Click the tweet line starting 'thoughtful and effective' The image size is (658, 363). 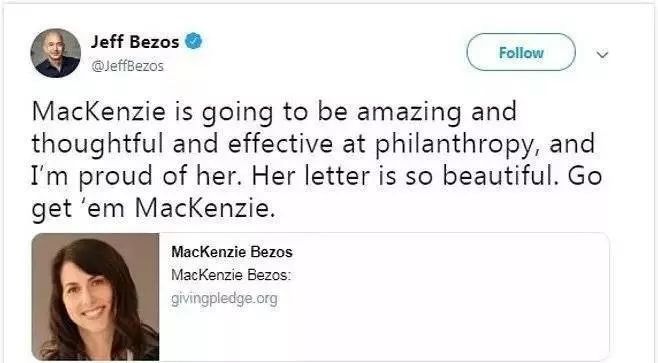pos(313,144)
